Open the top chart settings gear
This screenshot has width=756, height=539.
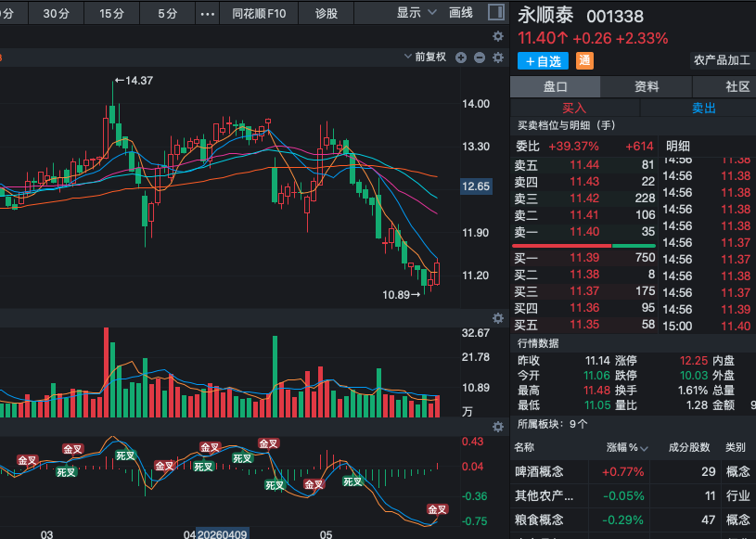click(498, 36)
